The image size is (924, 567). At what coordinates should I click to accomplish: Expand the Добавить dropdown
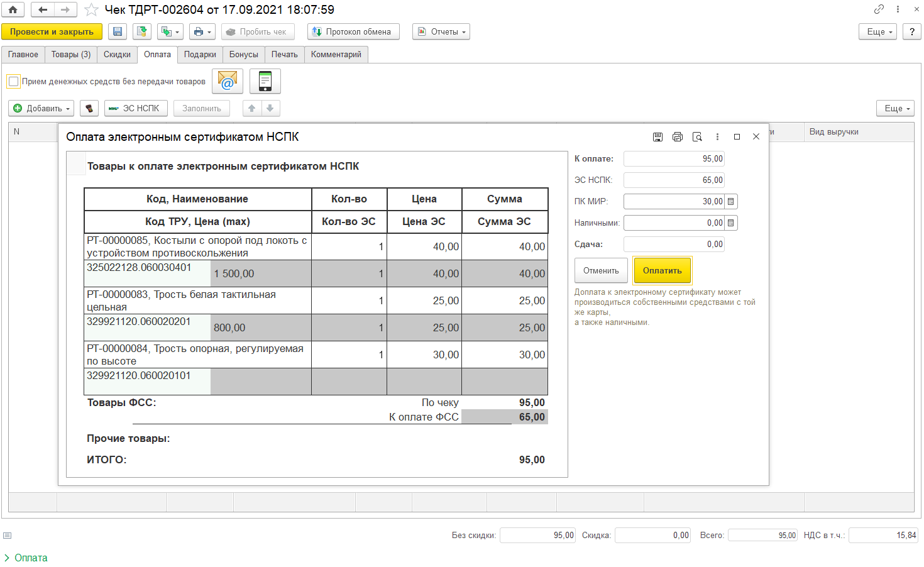41,108
